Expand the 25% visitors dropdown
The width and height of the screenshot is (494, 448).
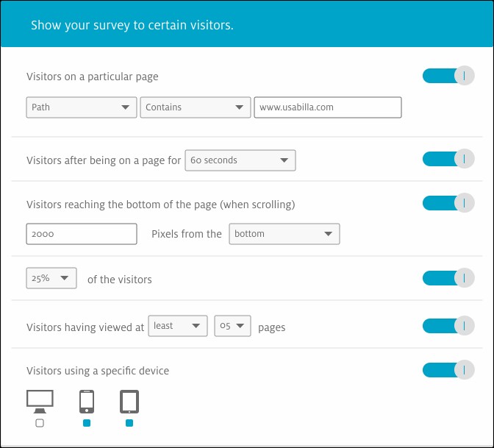(51, 278)
